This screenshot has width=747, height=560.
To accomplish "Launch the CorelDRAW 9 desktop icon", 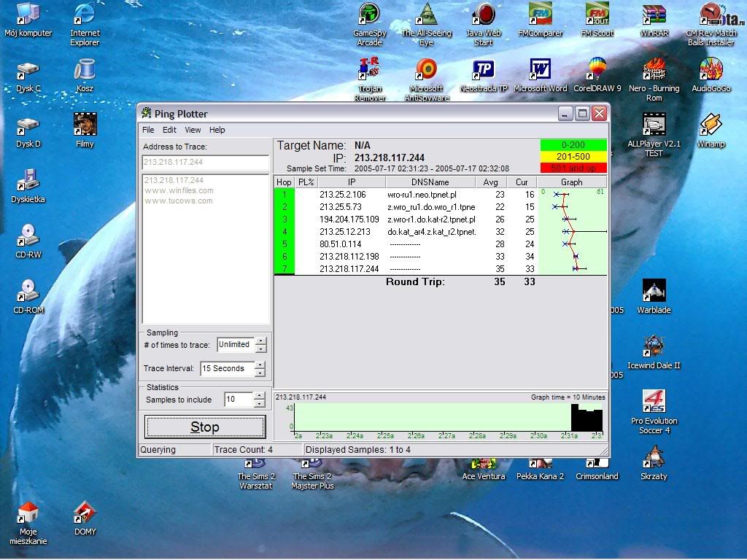I will click(597, 70).
